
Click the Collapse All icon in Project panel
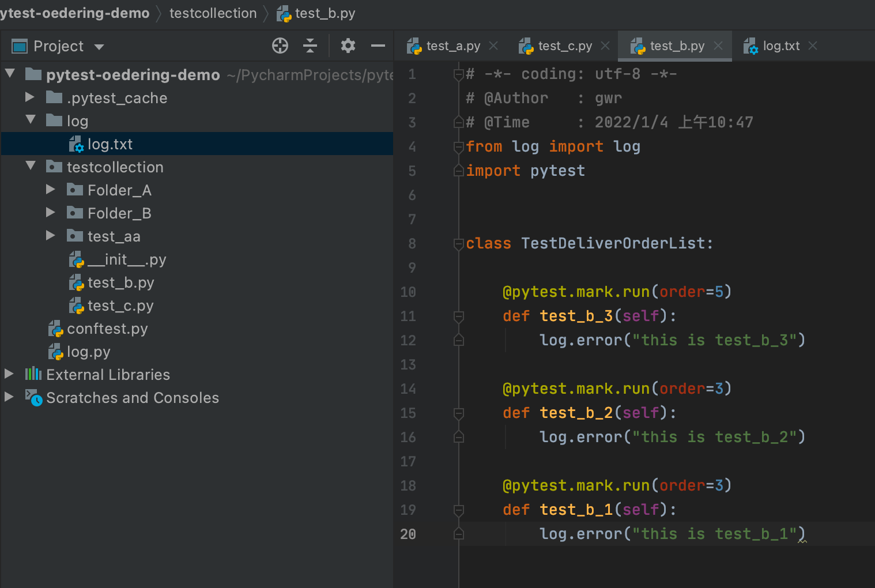[310, 46]
